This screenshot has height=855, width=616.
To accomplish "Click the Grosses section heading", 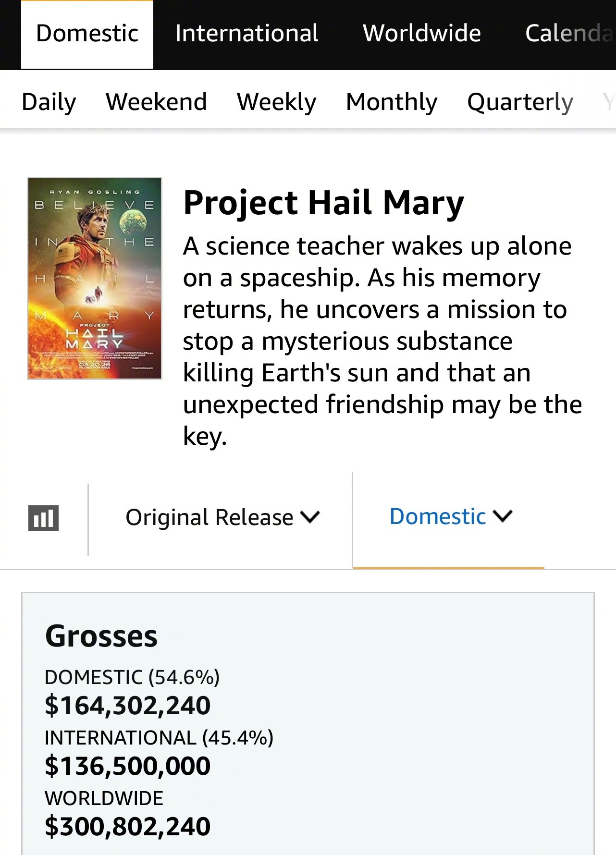I will (101, 636).
